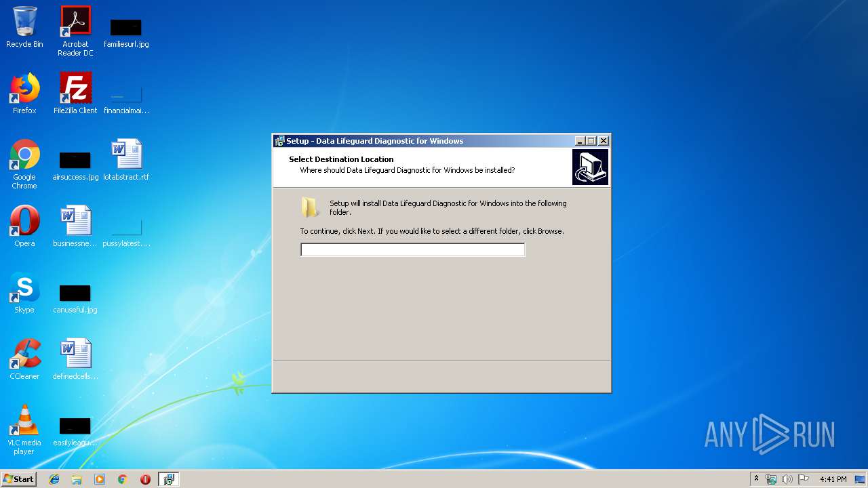Click the network tray icon
The width and height of the screenshot is (868, 488).
(x=771, y=479)
